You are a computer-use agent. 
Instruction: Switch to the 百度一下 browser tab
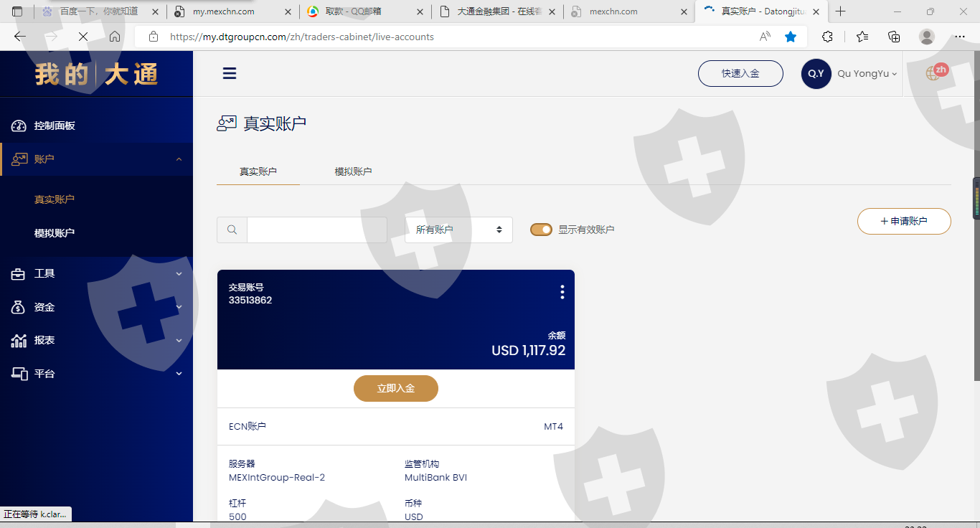coord(98,11)
